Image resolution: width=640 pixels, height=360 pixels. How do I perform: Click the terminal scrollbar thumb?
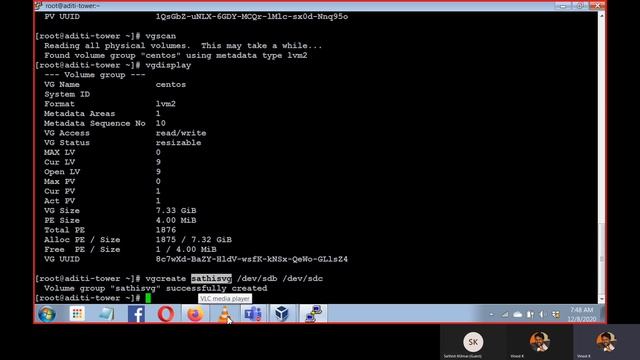pyautogui.click(x=601, y=260)
